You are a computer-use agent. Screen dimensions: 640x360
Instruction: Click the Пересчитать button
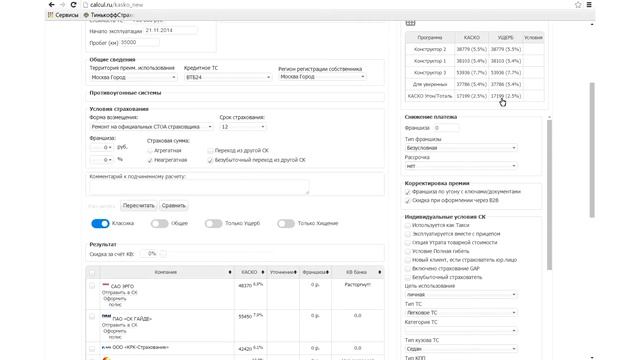tap(138, 206)
